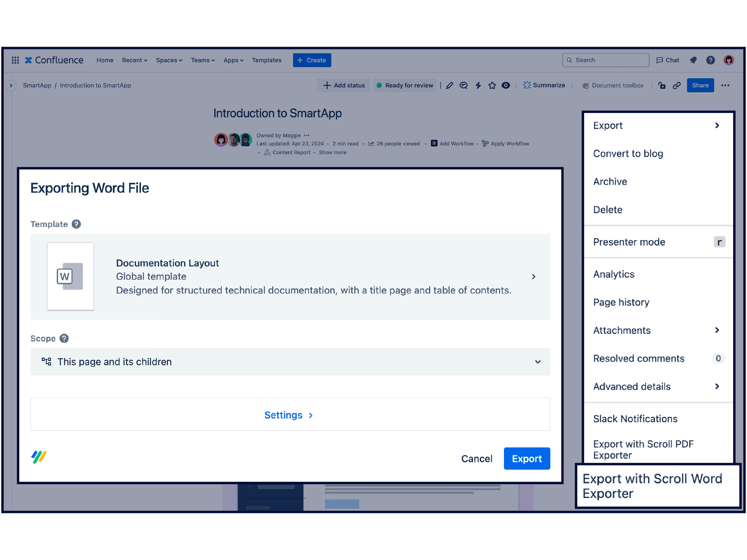Open the Spaces dropdown
The height and width of the screenshot is (560, 747).
169,60
